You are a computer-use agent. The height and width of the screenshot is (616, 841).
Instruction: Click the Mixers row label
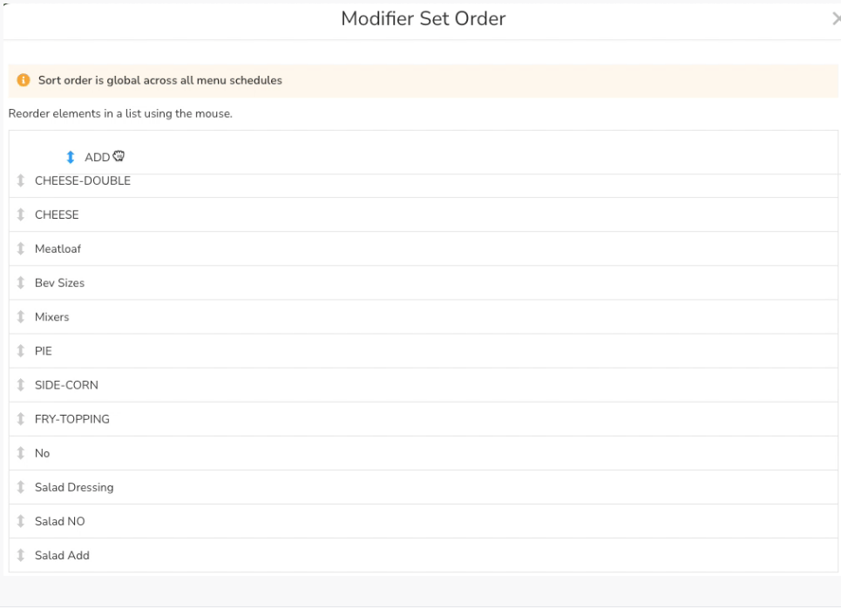point(51,317)
